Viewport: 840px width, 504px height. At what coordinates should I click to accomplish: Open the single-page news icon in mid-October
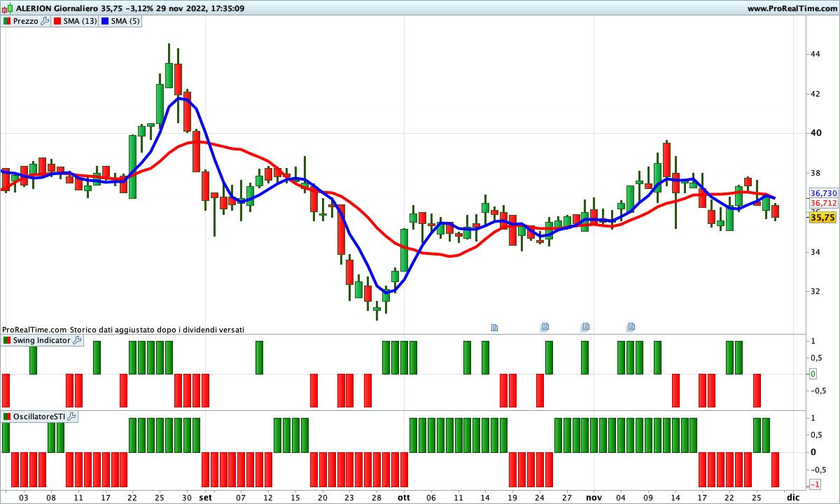click(494, 327)
